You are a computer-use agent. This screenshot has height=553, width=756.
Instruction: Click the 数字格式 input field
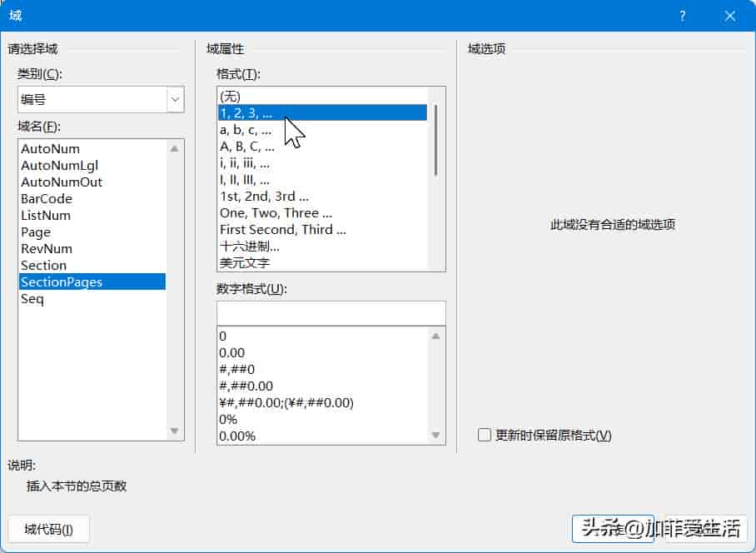[x=331, y=313]
